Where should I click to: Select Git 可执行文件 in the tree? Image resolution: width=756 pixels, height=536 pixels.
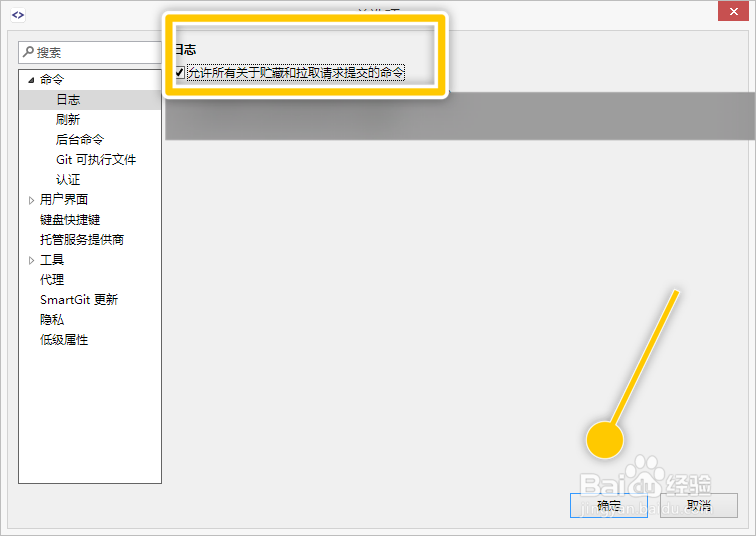[x=96, y=160]
